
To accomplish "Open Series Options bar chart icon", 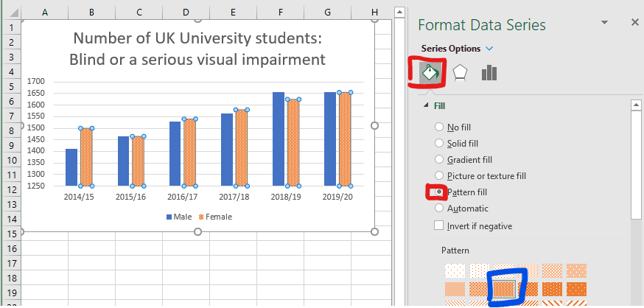I will coord(489,72).
